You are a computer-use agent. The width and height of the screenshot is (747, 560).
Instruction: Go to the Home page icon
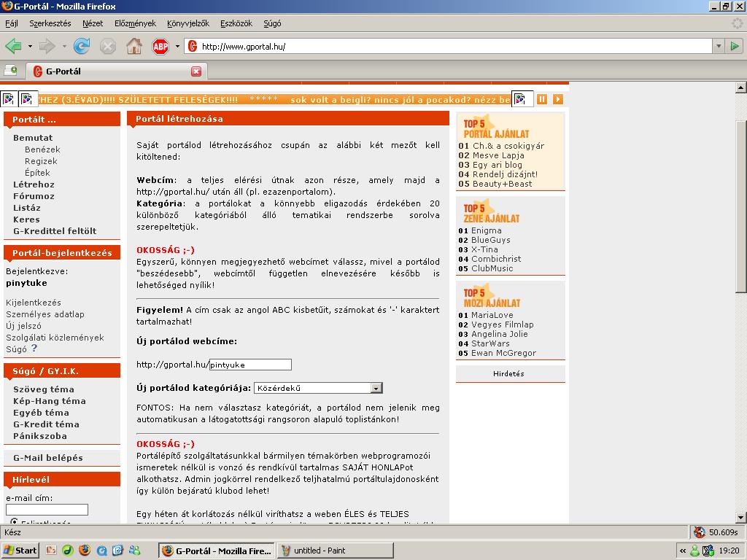pyautogui.click(x=134, y=47)
